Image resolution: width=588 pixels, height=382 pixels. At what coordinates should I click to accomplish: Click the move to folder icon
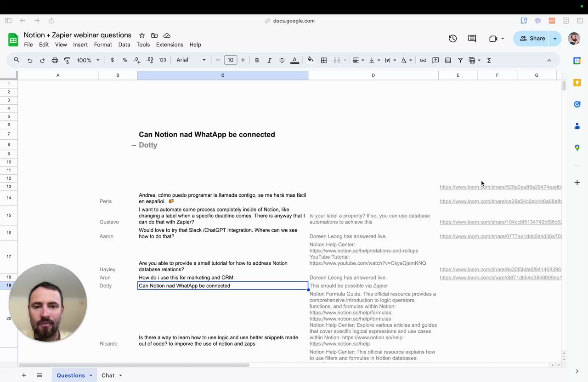(154, 35)
